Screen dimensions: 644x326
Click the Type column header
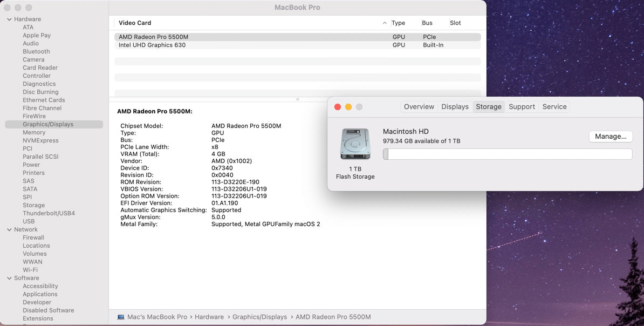tap(398, 23)
